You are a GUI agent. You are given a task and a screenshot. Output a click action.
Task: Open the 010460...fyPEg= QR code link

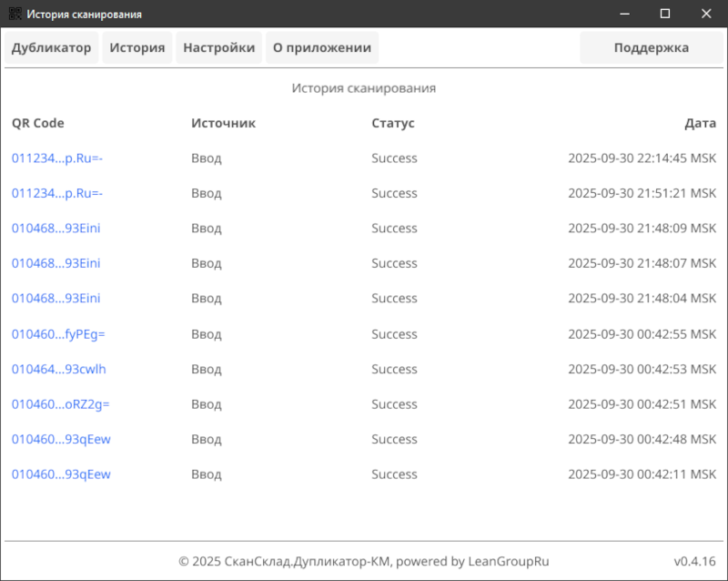click(58, 334)
